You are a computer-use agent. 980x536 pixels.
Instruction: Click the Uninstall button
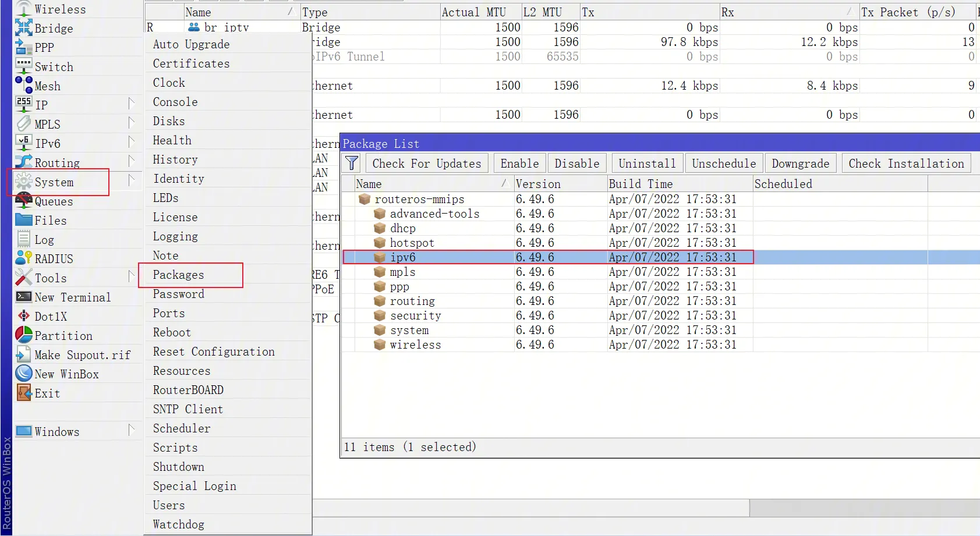pyautogui.click(x=647, y=164)
